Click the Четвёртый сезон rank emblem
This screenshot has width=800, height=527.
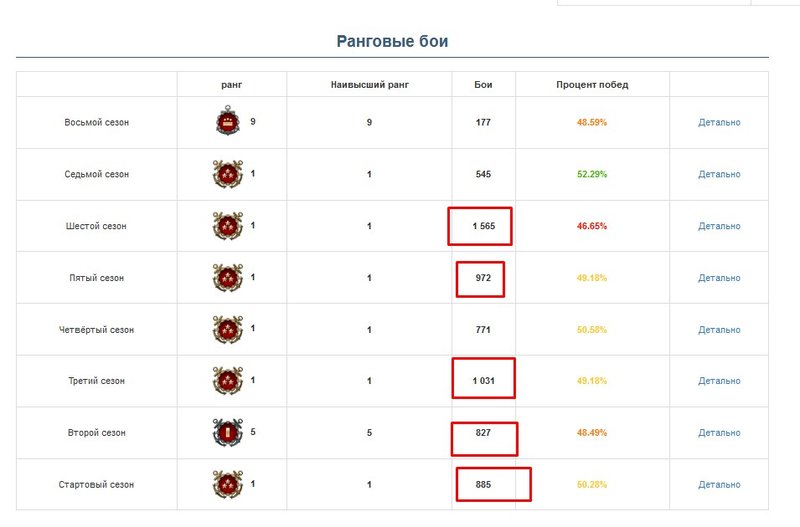coord(228,329)
